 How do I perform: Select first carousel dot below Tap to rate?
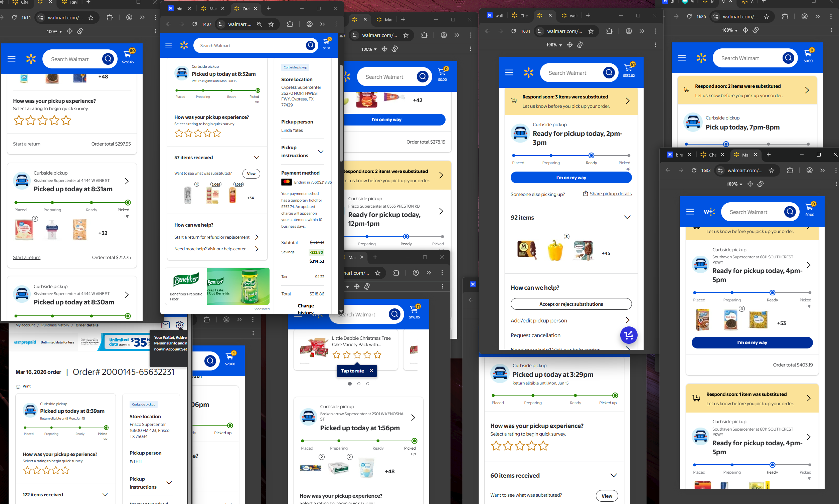[x=350, y=384]
